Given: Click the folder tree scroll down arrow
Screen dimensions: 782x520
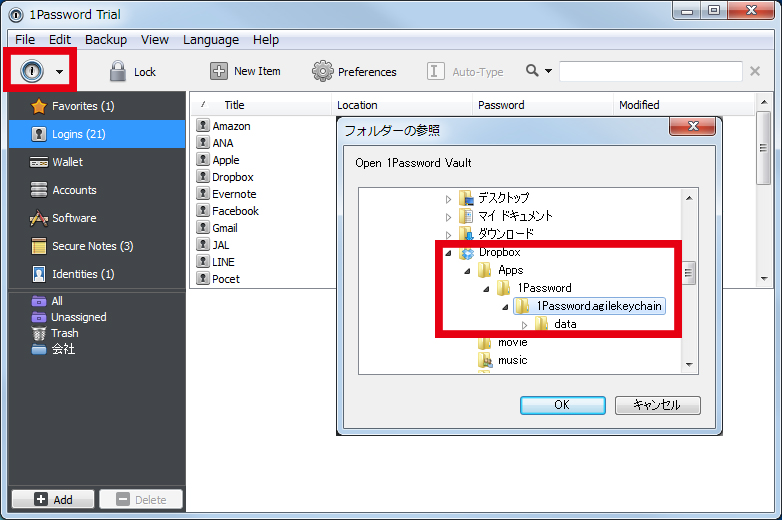Looking at the screenshot, I should (x=689, y=364).
